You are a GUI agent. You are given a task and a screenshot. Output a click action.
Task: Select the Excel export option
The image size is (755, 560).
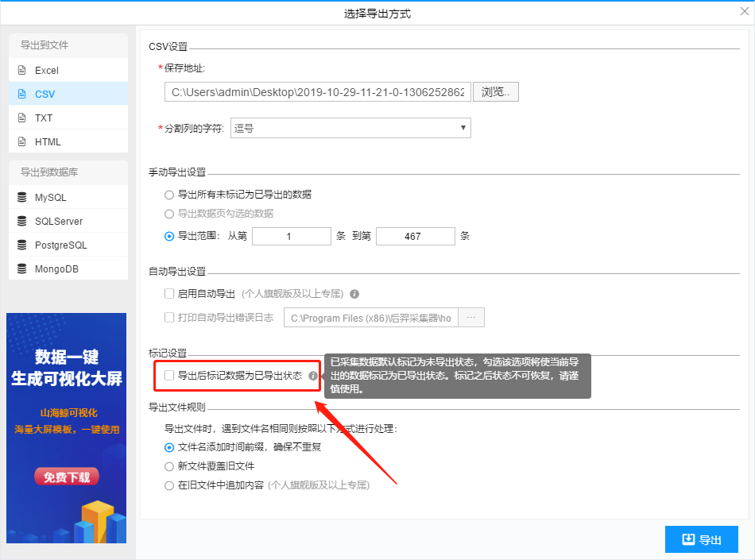click(x=68, y=70)
